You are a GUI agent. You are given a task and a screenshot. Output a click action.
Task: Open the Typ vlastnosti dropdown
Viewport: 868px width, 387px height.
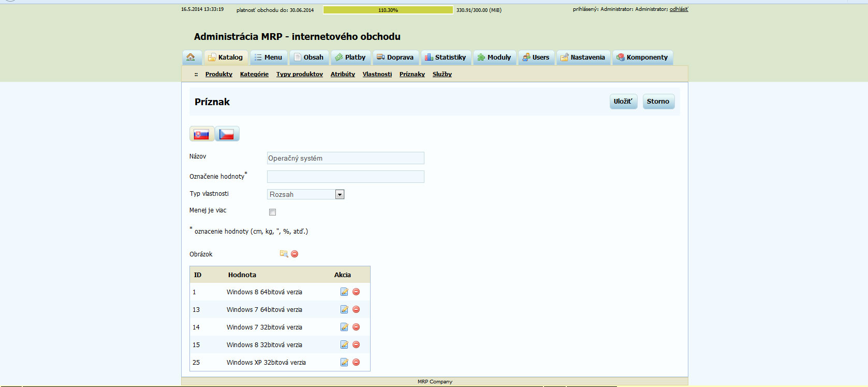click(x=306, y=194)
